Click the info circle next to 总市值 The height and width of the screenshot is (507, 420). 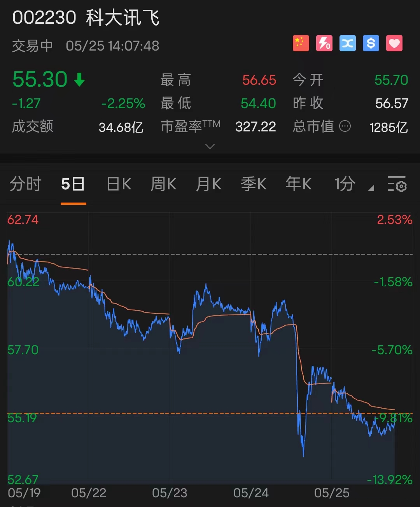tap(345, 126)
